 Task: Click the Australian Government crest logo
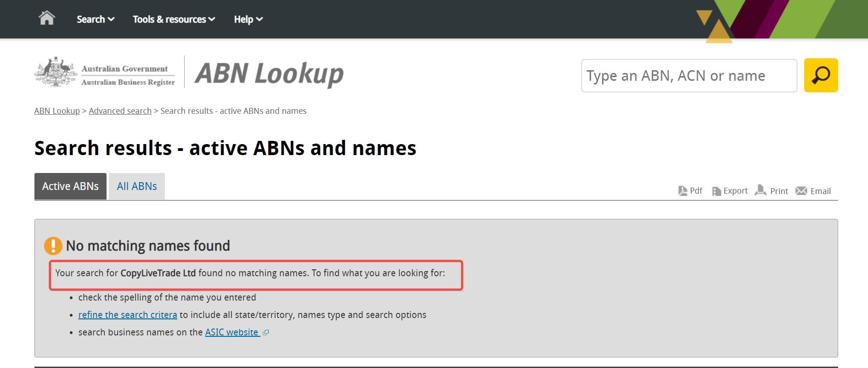(56, 72)
